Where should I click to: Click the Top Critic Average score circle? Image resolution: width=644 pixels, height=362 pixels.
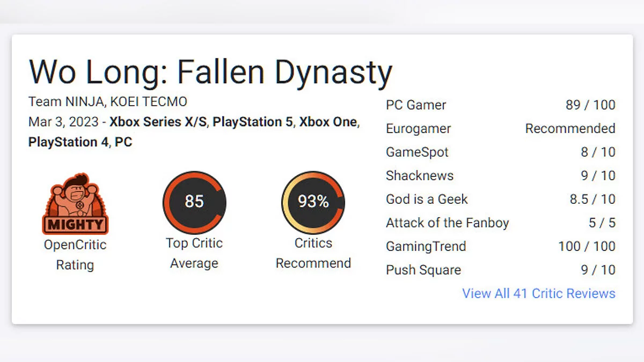click(194, 202)
